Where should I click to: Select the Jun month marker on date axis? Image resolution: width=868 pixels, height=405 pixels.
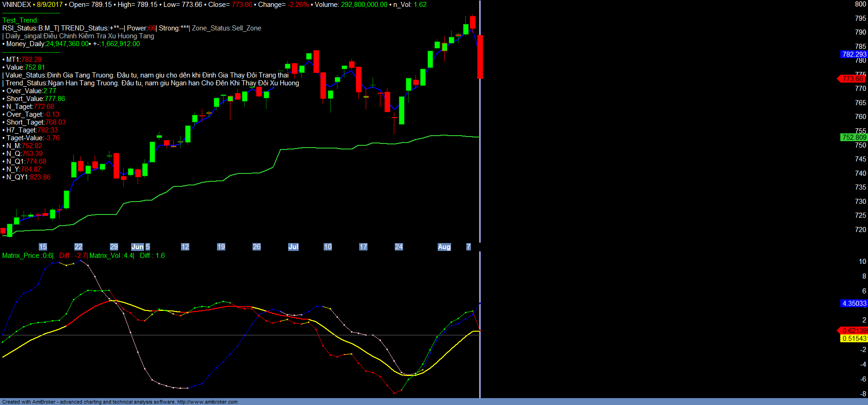pyautogui.click(x=137, y=247)
